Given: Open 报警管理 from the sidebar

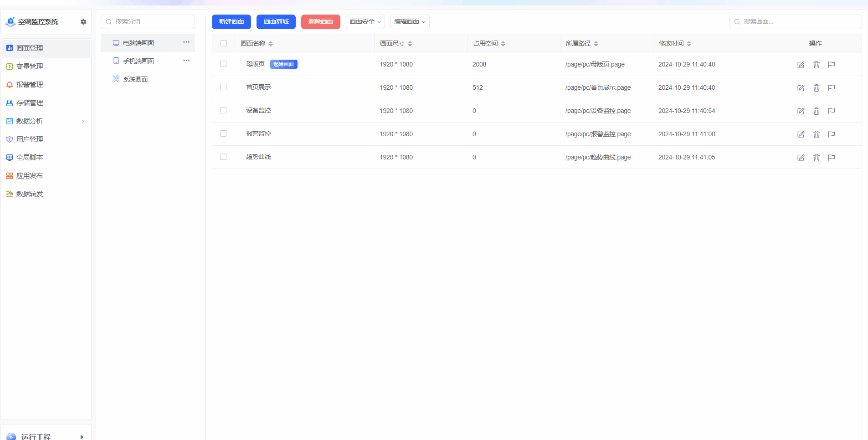Looking at the screenshot, I should click(x=30, y=85).
